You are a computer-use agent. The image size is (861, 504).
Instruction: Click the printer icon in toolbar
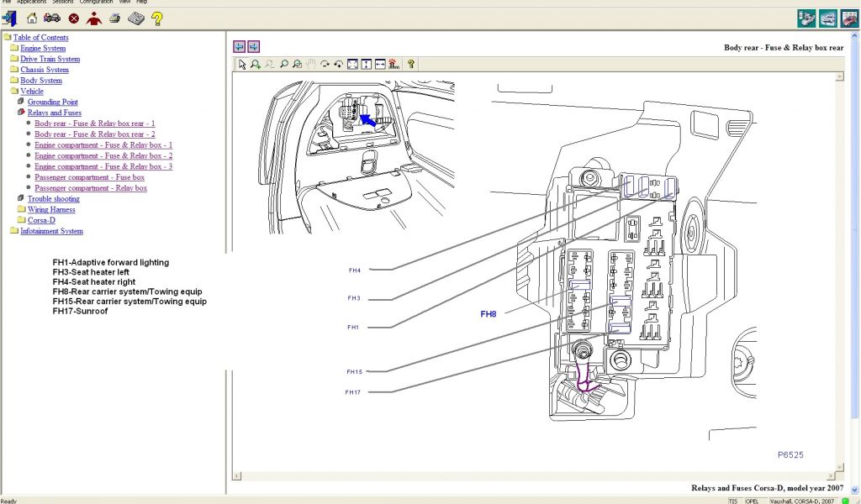click(114, 18)
